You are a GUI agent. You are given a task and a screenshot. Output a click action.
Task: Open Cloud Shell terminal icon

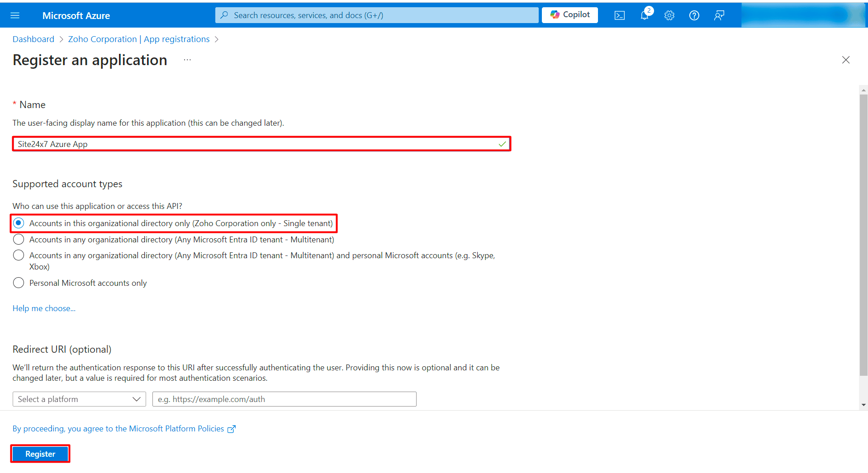click(619, 15)
